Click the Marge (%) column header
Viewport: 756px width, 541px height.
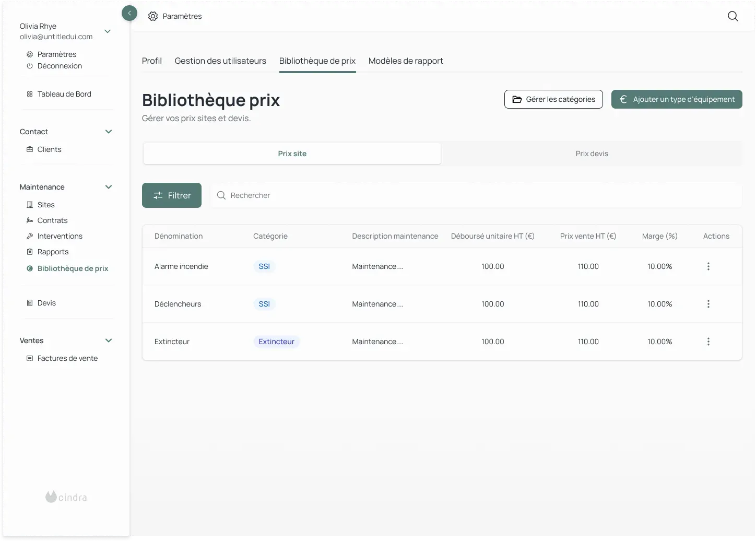660,236
